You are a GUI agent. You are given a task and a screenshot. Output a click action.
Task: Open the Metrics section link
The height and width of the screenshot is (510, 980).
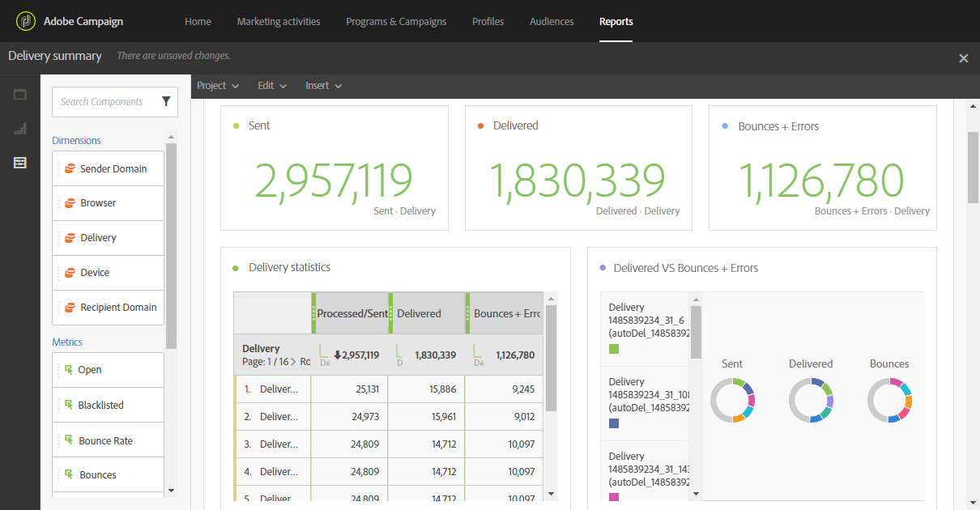point(67,342)
